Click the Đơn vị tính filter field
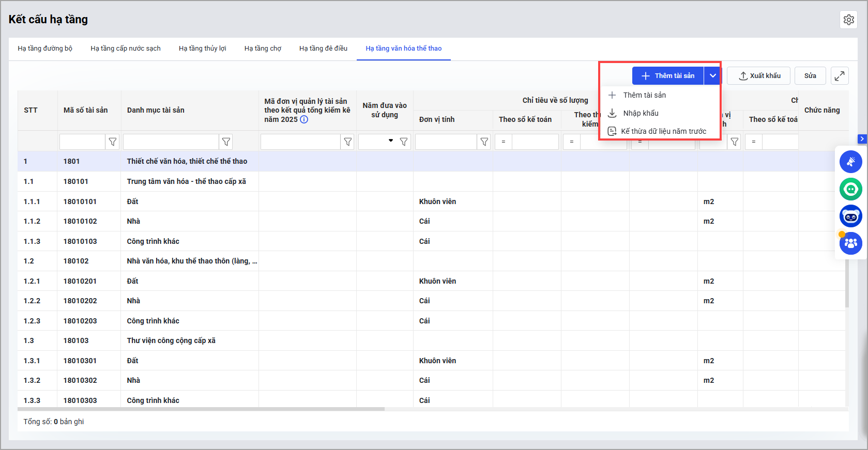Screen dimensions: 868x450 [446, 142]
